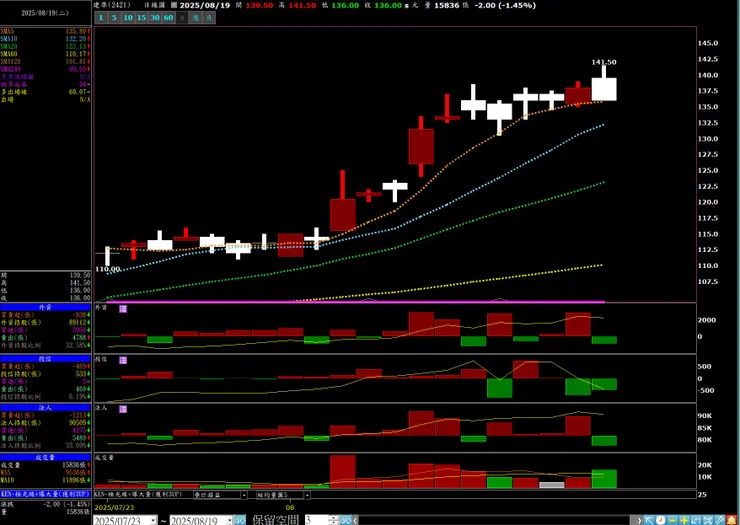Open the end date 2025/08/19 dropdown arrow

(230, 520)
